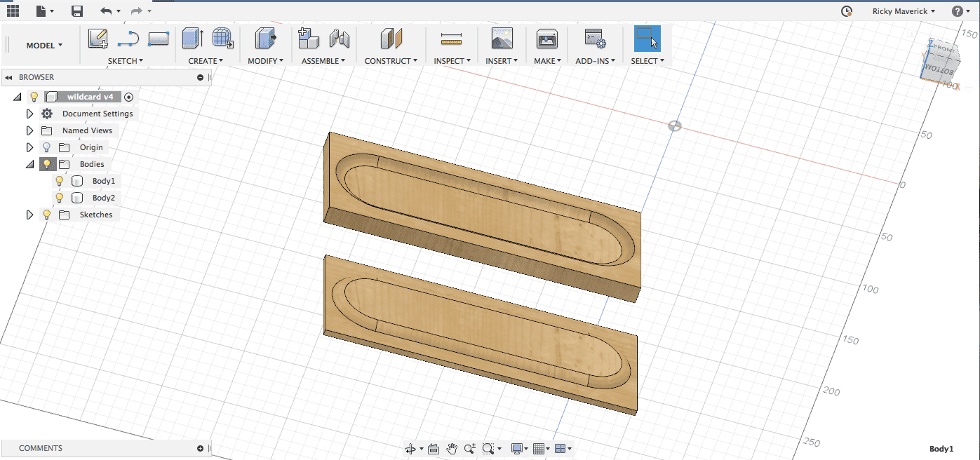Click the Joint assemble icon

340,39
